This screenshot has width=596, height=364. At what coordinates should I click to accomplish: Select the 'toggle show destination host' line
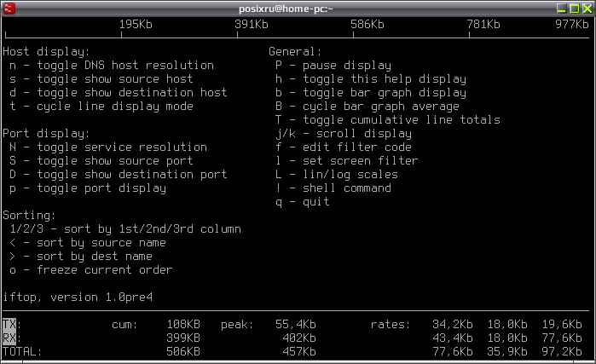(x=119, y=93)
